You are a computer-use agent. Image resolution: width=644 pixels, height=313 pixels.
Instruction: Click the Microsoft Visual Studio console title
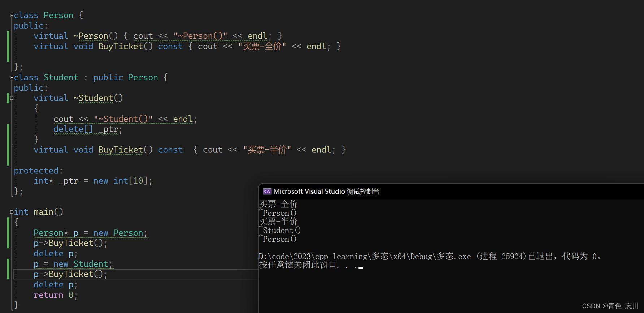(x=326, y=191)
